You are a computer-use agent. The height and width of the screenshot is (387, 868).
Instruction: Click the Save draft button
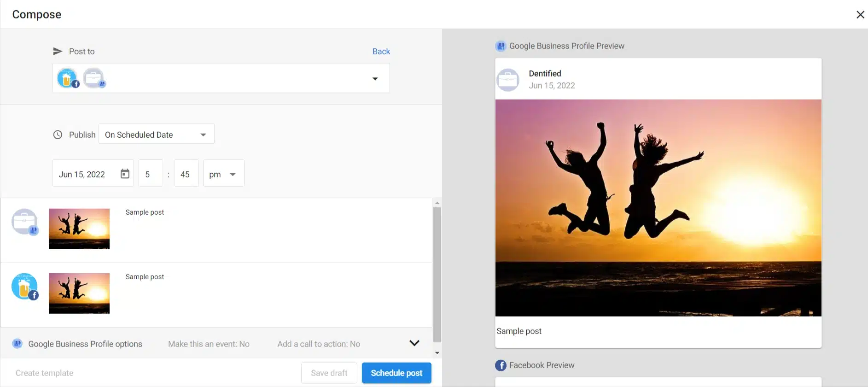(x=329, y=373)
